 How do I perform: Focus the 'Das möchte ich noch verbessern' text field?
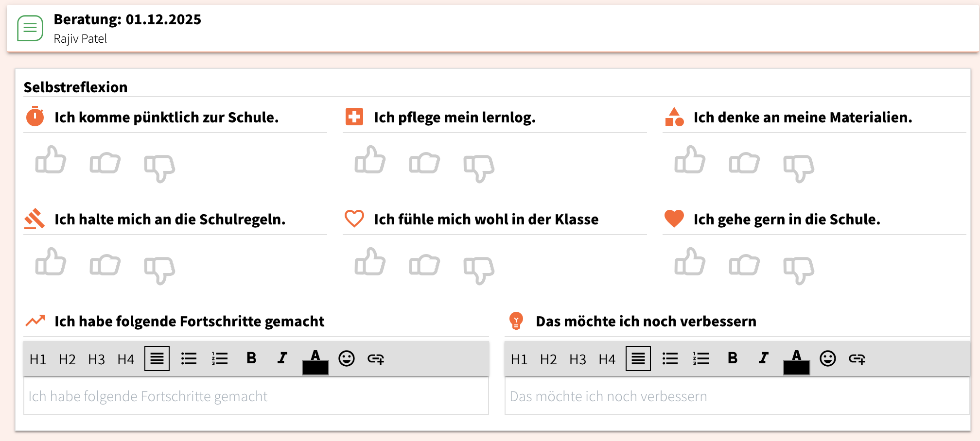(x=737, y=396)
